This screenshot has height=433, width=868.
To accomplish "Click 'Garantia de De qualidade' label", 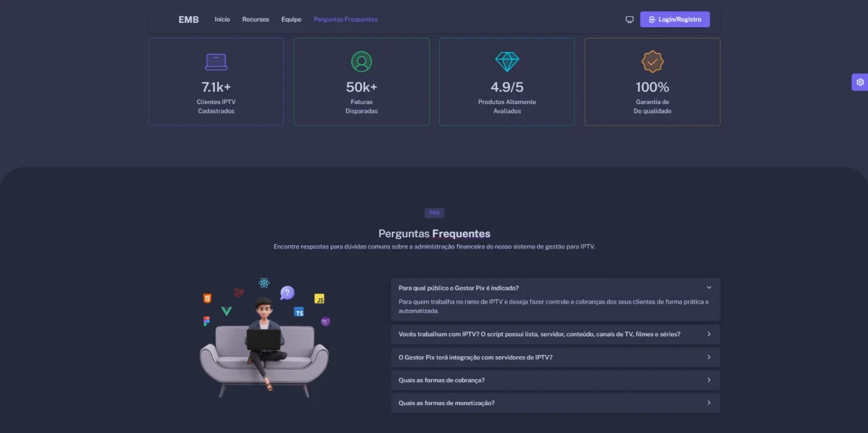I will pyautogui.click(x=652, y=107).
